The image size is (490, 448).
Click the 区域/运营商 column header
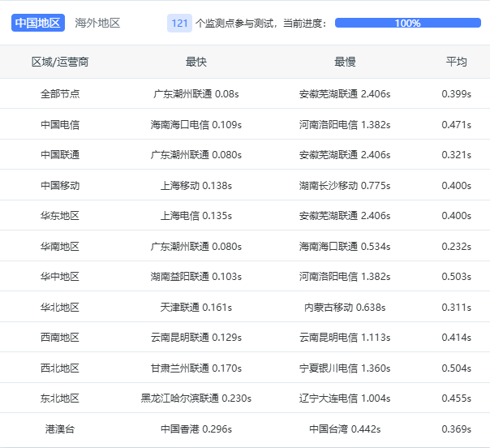(60, 62)
